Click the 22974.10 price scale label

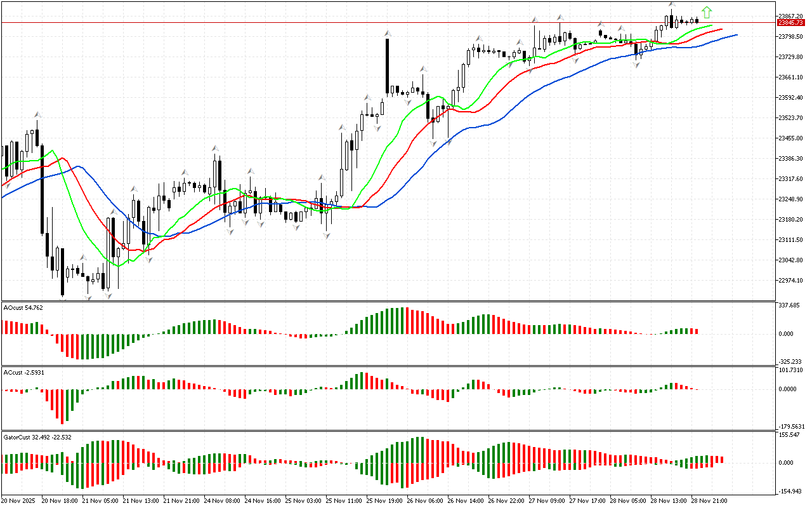click(x=790, y=281)
